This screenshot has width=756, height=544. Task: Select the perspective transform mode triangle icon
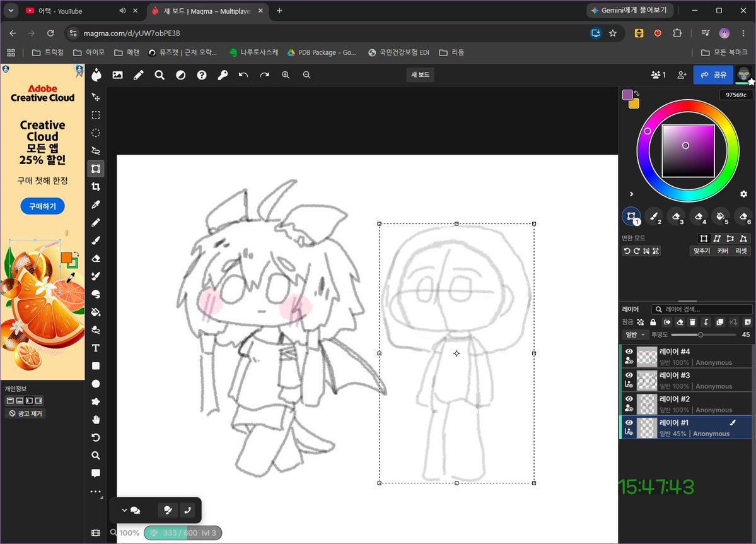(x=743, y=239)
